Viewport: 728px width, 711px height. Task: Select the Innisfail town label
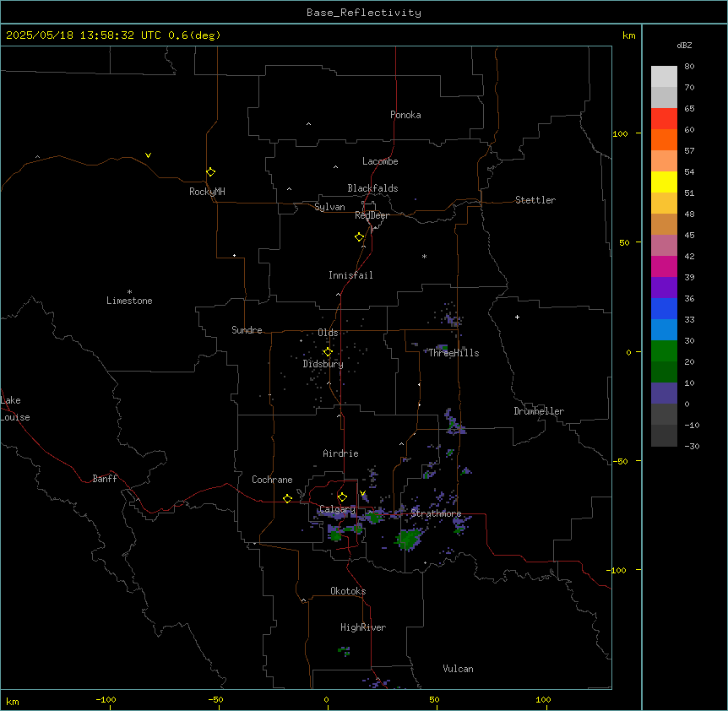point(350,275)
